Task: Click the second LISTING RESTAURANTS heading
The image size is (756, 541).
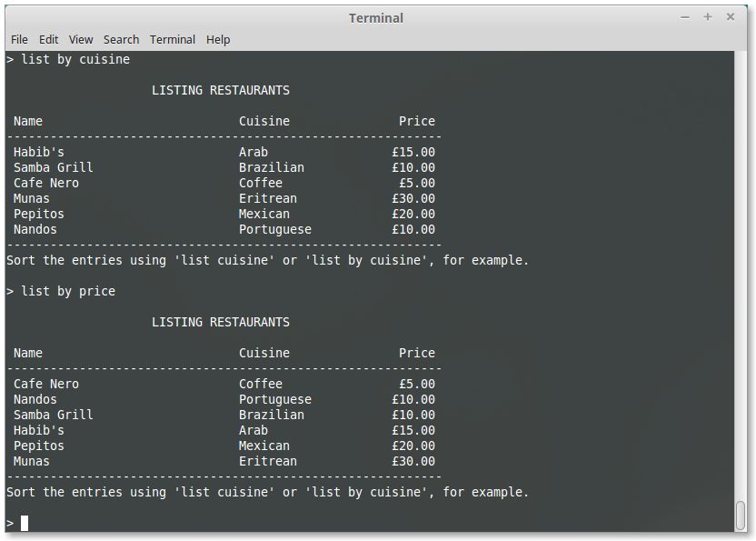Action: [x=221, y=322]
